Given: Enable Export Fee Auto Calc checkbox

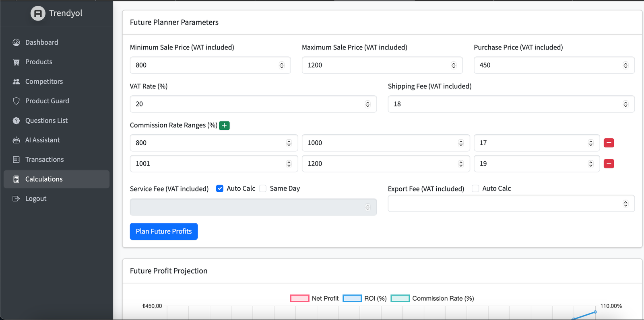Looking at the screenshot, I should [x=475, y=189].
